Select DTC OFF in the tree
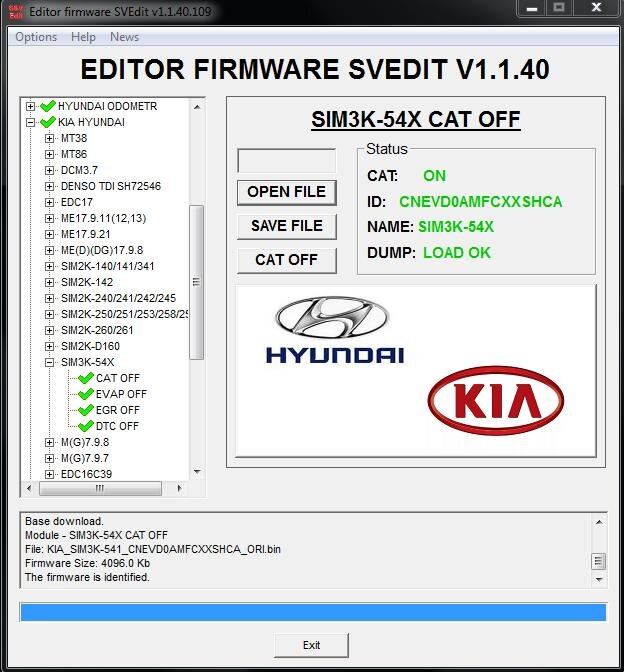The image size is (624, 672). (117, 426)
